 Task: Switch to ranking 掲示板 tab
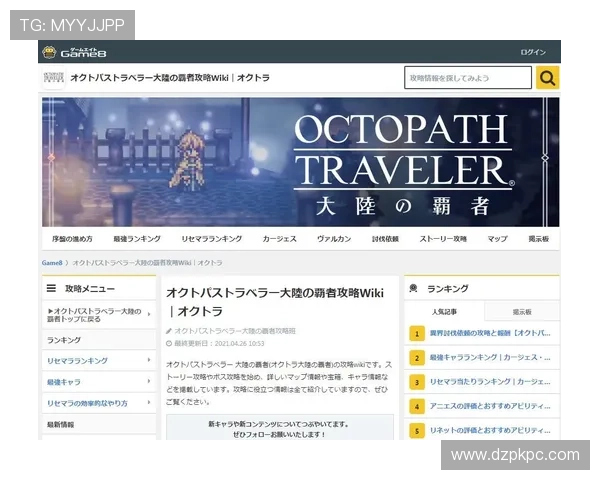522,312
